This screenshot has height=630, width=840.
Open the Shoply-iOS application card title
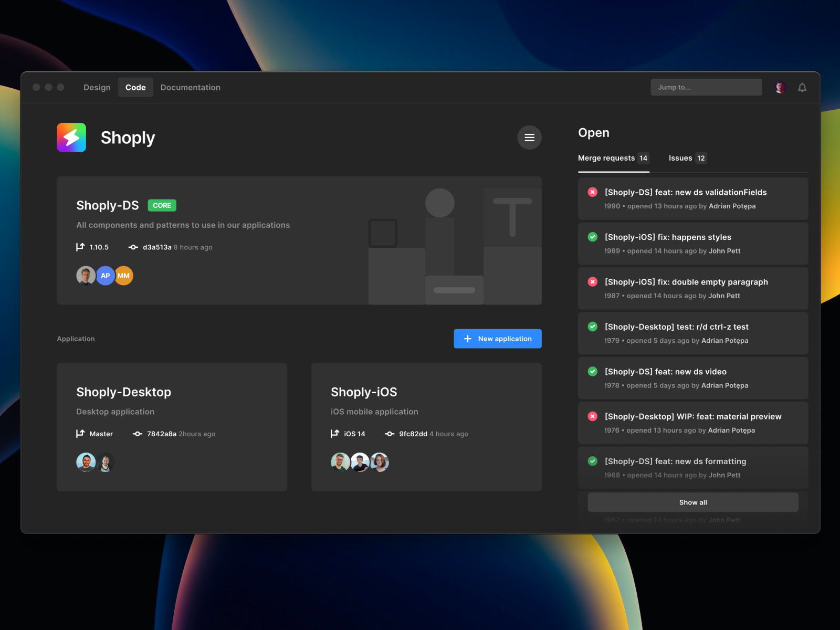pos(364,392)
